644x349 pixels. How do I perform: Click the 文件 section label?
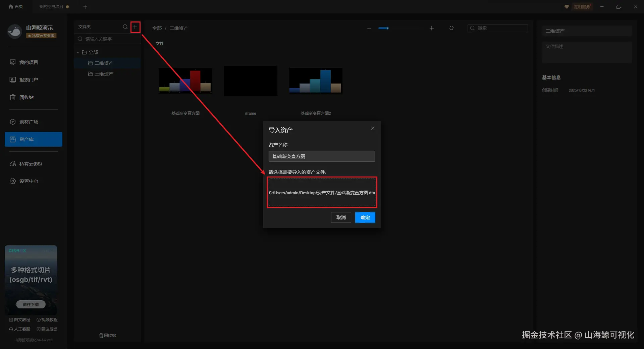[x=160, y=44]
